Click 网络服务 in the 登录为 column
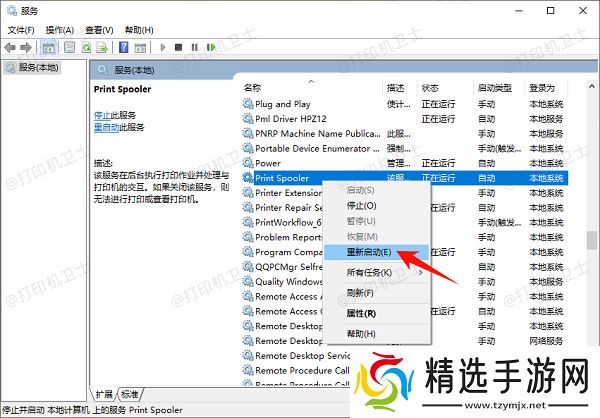 [x=546, y=341]
